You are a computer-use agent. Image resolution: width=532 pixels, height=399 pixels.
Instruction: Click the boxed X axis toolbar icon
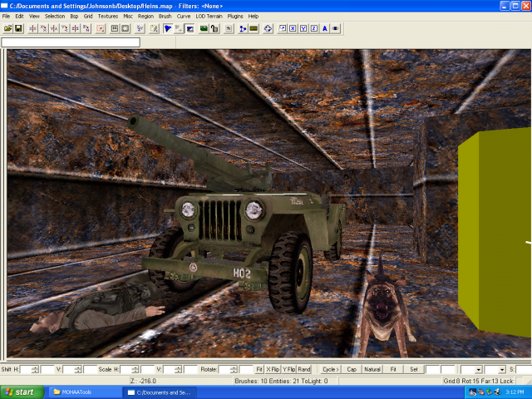[293, 28]
